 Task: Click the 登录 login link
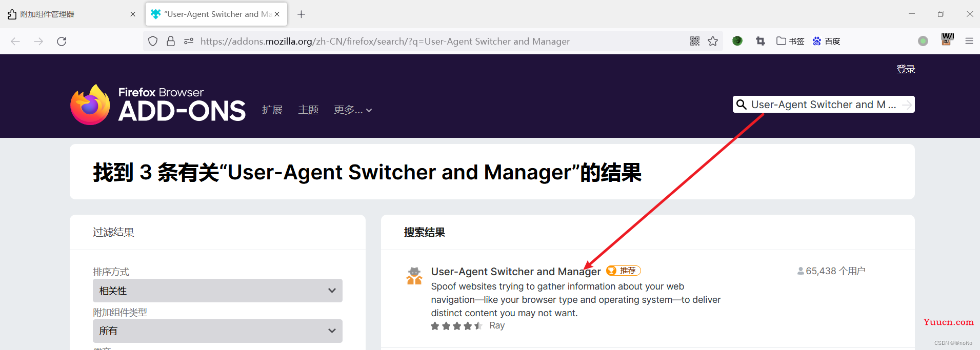point(906,69)
